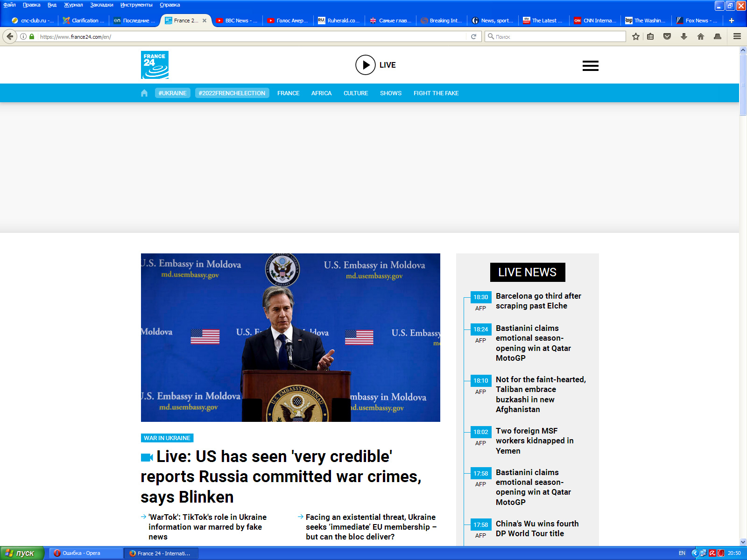Open the 'WarTok' TikTok article link
The image size is (747, 560).
coord(207,527)
